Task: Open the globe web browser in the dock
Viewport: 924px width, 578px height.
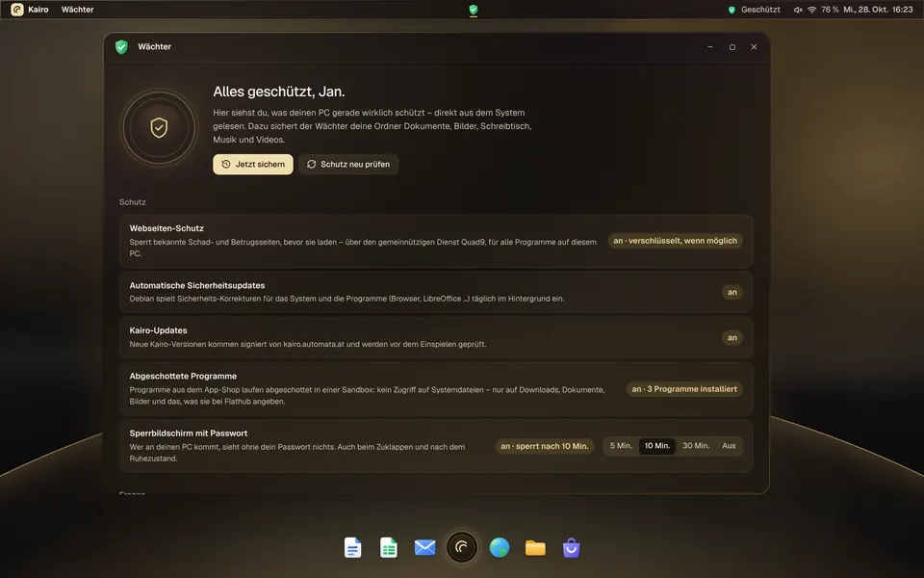Action: pyautogui.click(x=500, y=548)
